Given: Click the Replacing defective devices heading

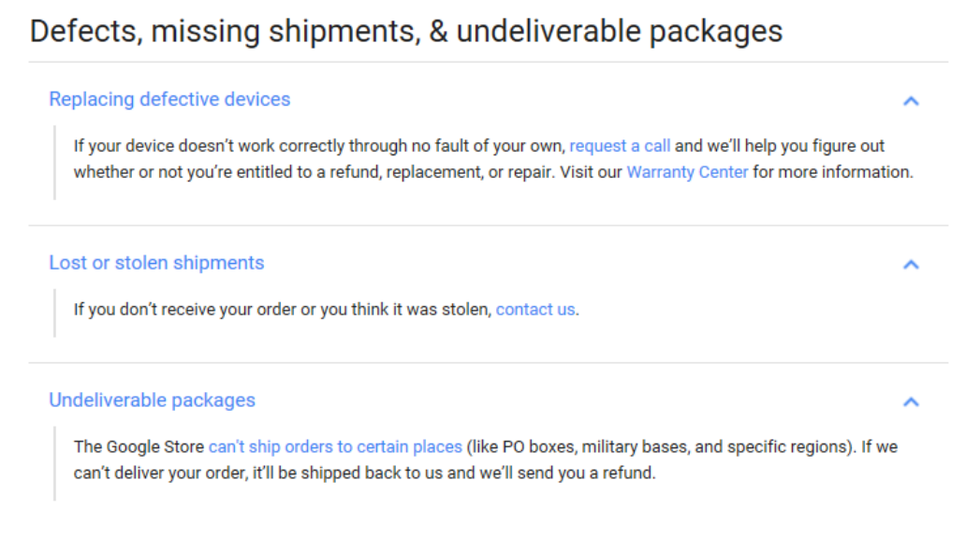Looking at the screenshot, I should click(169, 99).
